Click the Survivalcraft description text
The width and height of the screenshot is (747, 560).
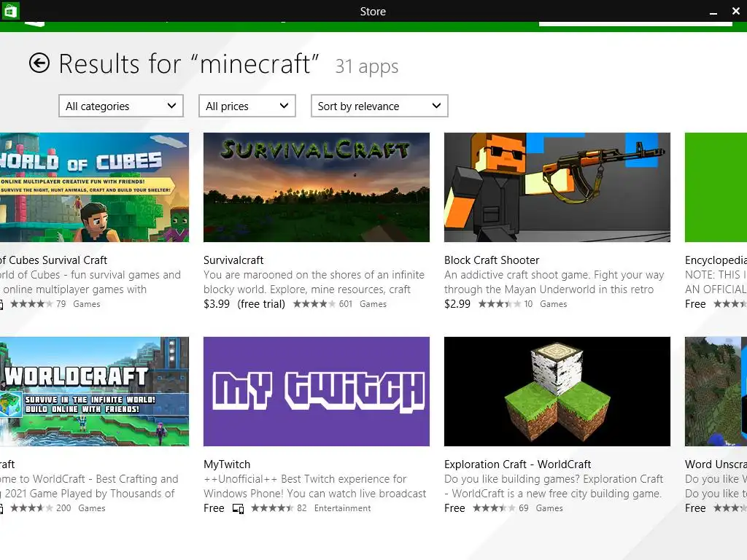point(314,282)
